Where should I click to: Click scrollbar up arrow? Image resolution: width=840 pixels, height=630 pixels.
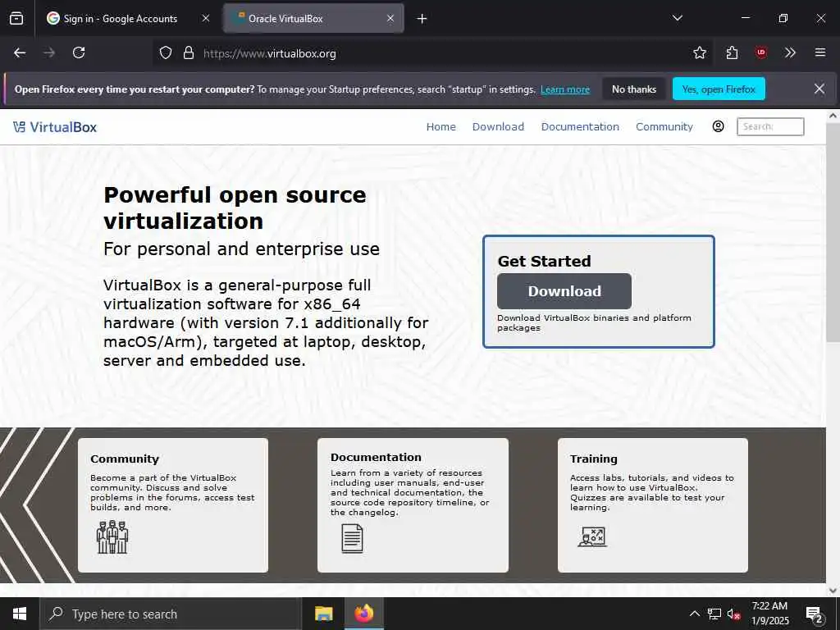(833, 115)
